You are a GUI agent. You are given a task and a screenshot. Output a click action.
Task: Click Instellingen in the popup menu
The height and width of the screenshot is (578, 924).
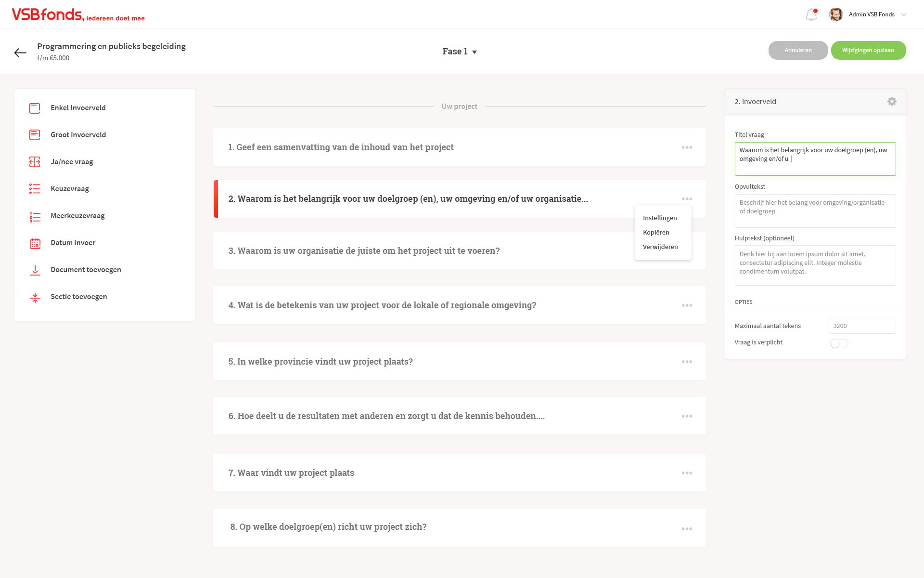click(x=660, y=218)
